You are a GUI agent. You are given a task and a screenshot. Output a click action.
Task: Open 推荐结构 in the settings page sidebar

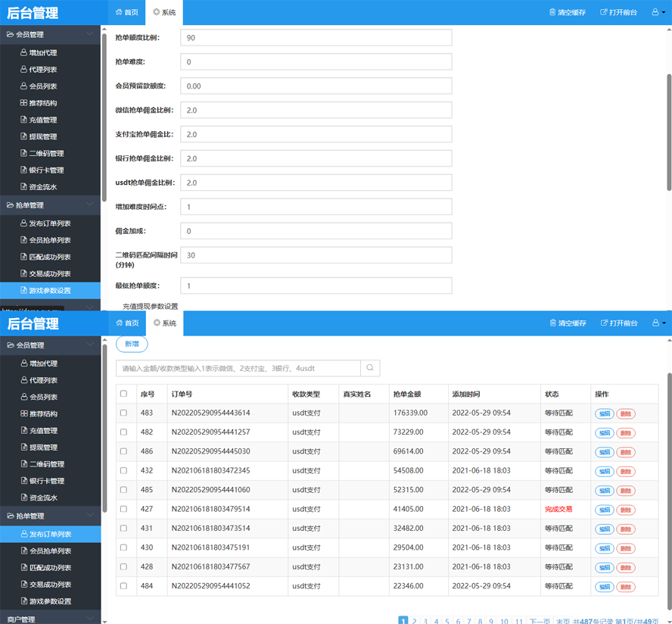point(42,103)
